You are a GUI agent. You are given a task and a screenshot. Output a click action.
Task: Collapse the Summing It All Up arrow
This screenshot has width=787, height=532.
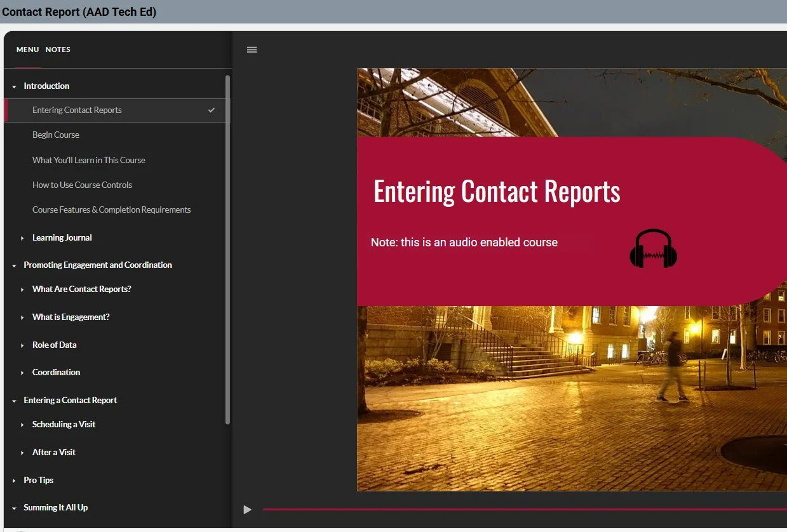15,508
